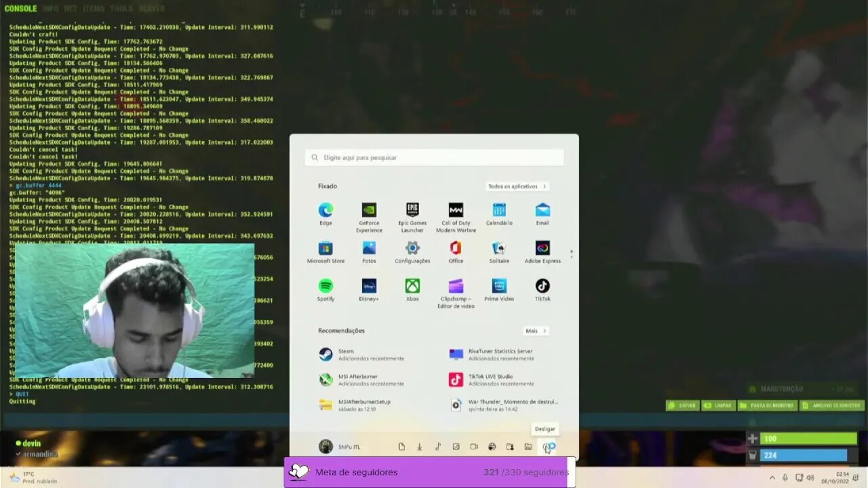Open the Solitaire game

tap(499, 252)
